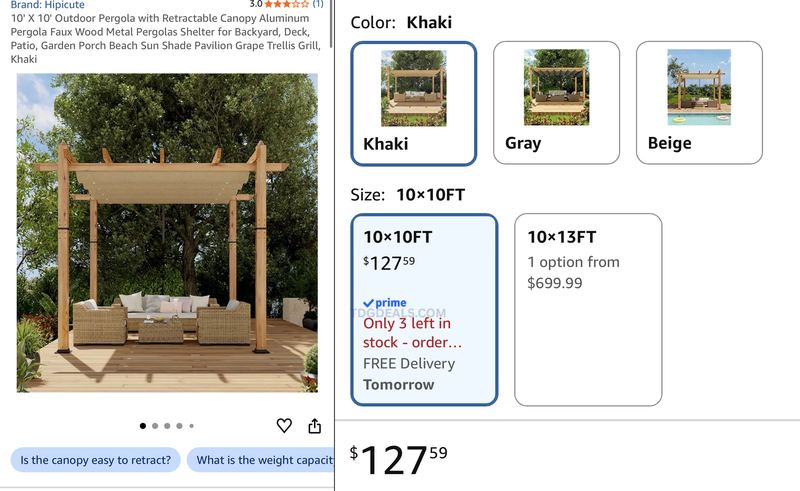Click the Prime checkmark badge
Viewport: 800px width, 491px height.
click(x=385, y=303)
